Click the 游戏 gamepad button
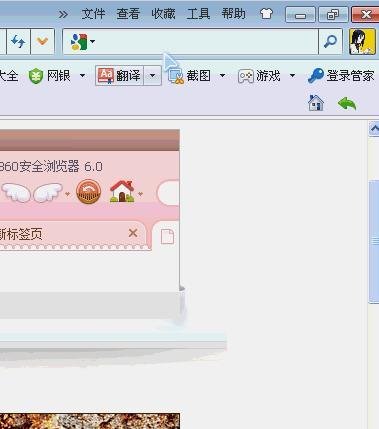Image resolution: width=379 pixels, height=429 pixels. 259,76
